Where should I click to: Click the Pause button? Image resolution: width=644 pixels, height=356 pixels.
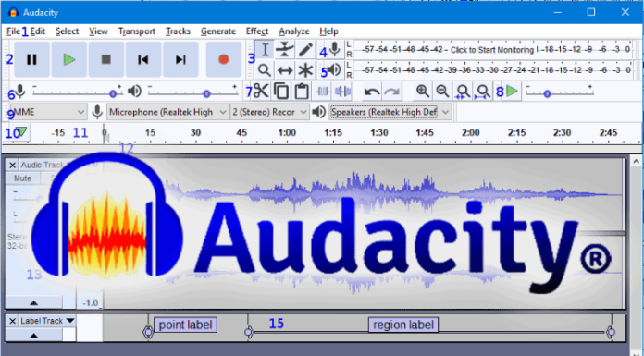31,59
